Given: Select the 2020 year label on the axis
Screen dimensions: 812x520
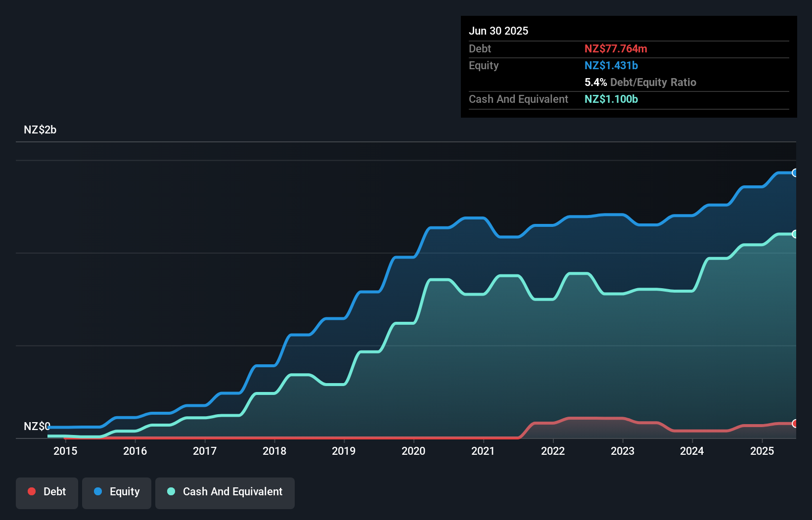Looking at the screenshot, I should pos(414,451).
